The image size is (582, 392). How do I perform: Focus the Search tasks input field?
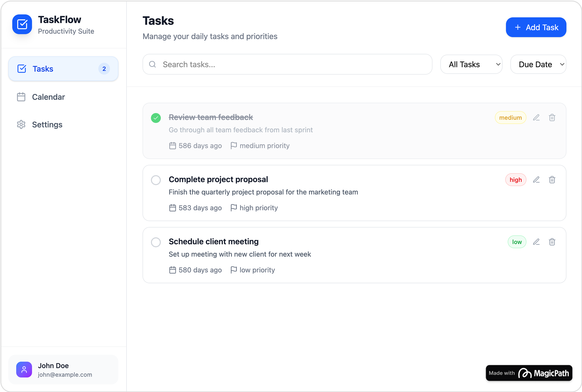point(288,64)
